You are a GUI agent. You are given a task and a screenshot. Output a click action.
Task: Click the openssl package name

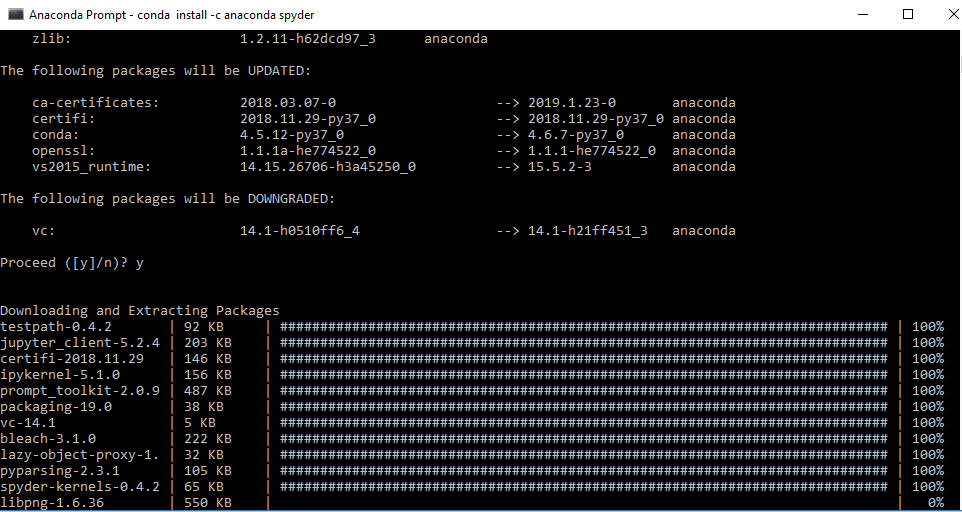point(64,151)
